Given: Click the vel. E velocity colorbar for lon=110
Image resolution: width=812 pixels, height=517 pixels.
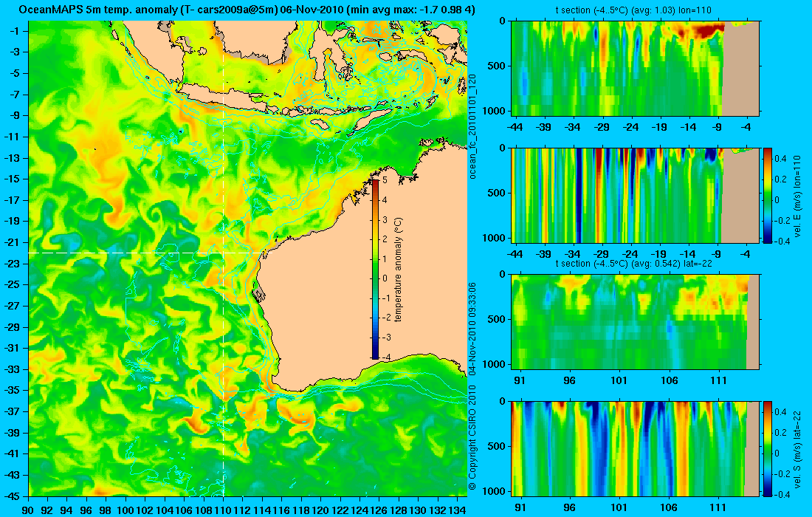Looking at the screenshot, I should 767,195.
